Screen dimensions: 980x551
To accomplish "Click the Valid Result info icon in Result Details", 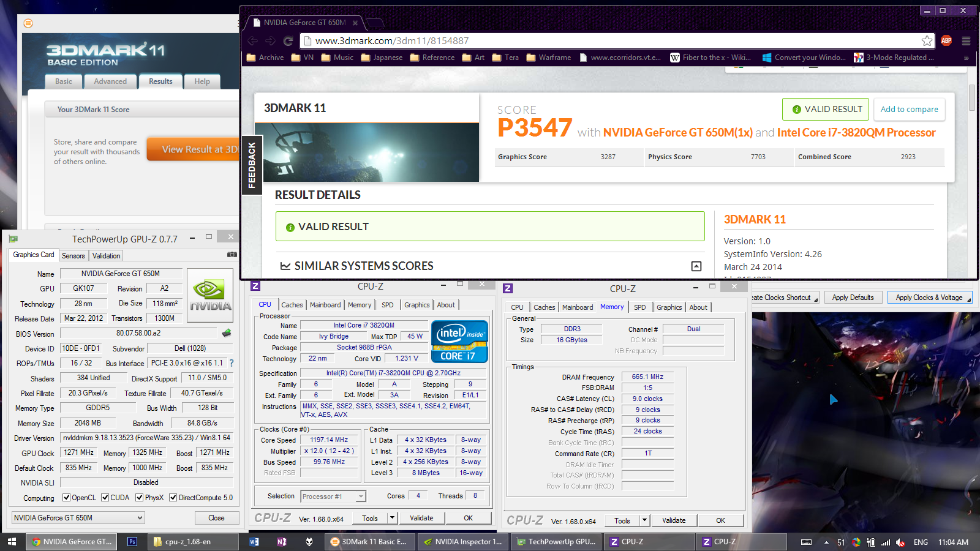I will tap(290, 227).
